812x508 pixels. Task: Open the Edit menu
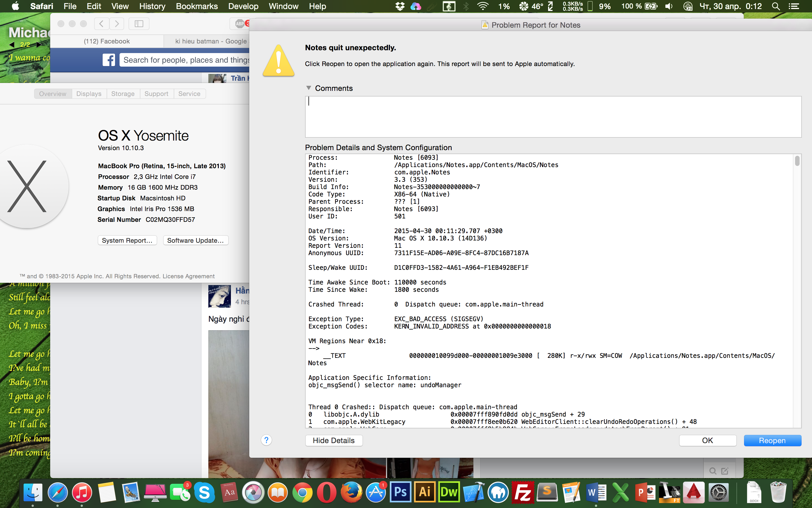tap(94, 6)
